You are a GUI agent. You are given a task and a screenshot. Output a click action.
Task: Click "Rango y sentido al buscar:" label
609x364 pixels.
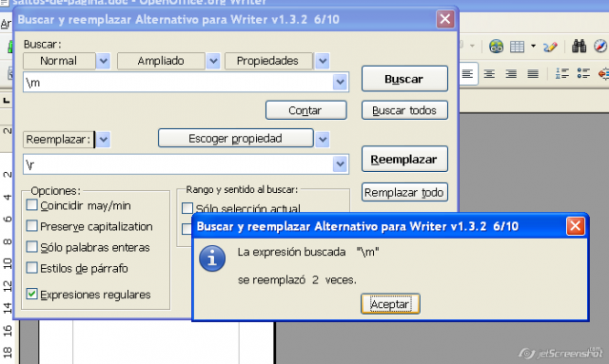(242, 189)
